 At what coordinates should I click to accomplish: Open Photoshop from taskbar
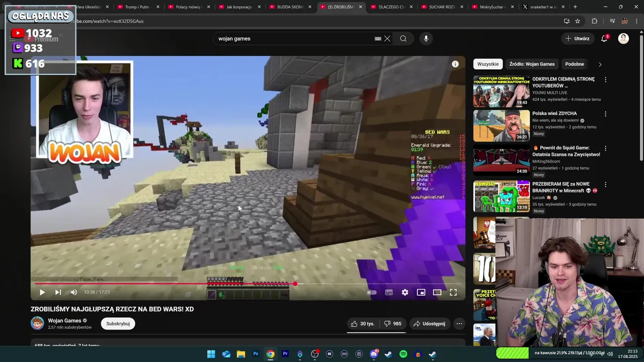[x=256, y=354]
